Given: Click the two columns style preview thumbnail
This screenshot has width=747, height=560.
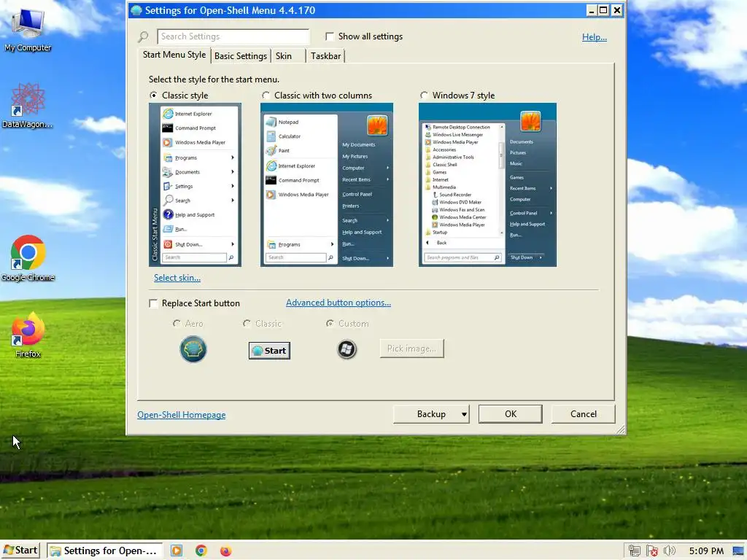Looking at the screenshot, I should click(327, 184).
